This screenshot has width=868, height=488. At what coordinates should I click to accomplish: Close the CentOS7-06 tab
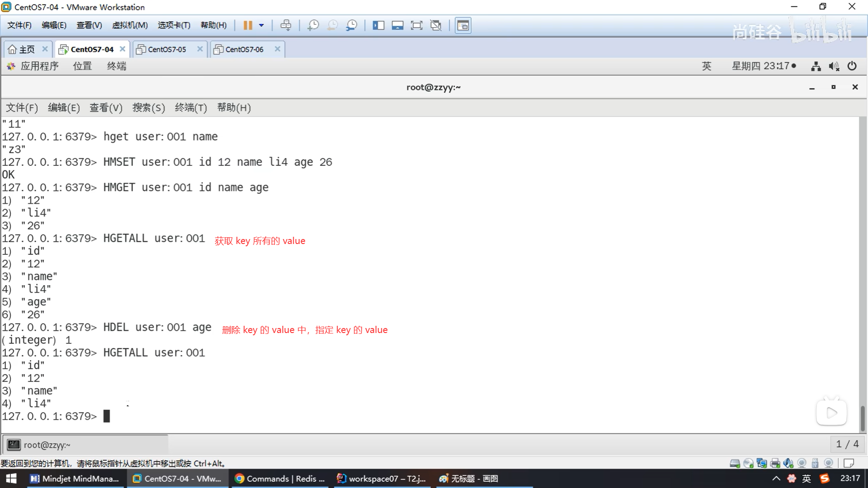(x=278, y=49)
